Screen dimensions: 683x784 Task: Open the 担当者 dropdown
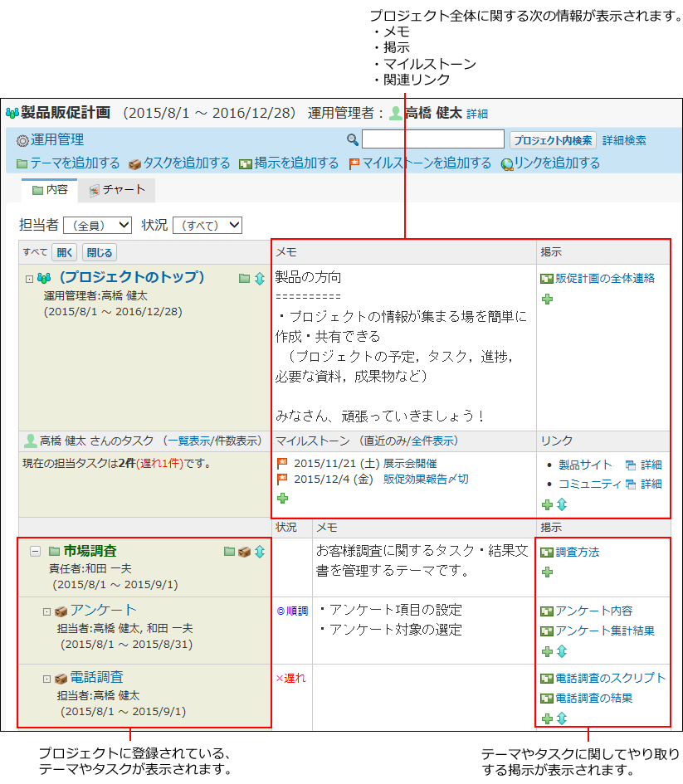click(97, 225)
